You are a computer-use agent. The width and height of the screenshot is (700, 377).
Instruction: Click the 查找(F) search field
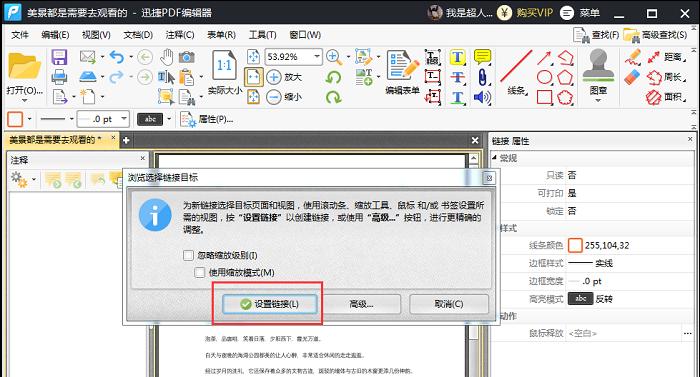click(596, 35)
